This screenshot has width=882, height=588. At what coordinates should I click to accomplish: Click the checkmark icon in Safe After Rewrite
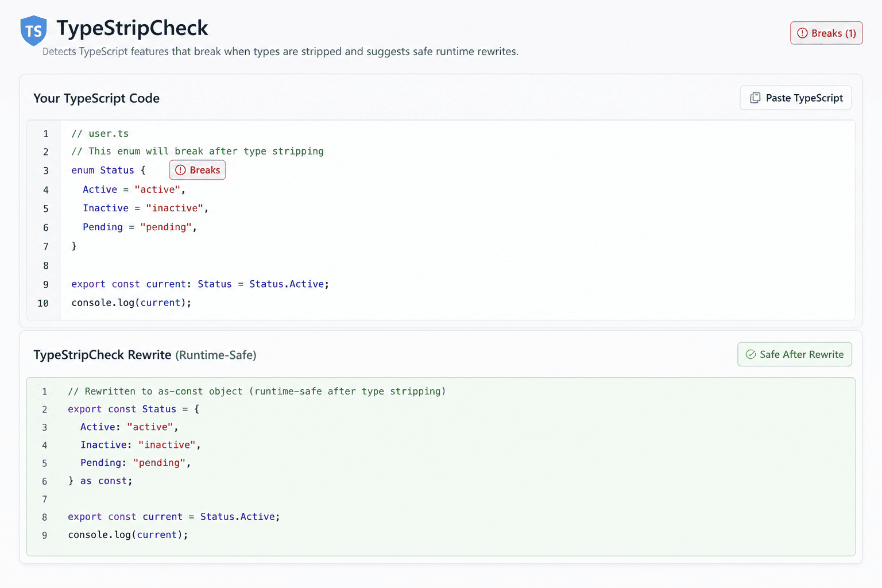pyautogui.click(x=751, y=354)
